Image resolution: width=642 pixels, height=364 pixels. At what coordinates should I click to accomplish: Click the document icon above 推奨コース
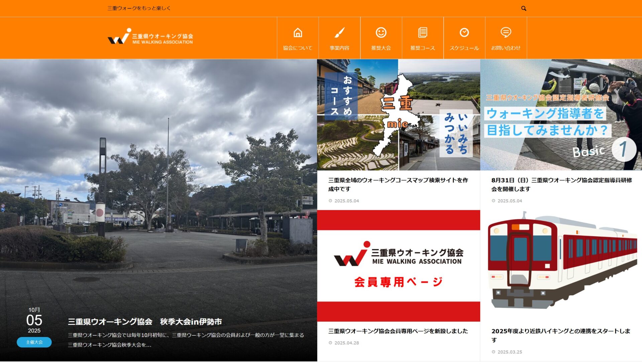423,33
